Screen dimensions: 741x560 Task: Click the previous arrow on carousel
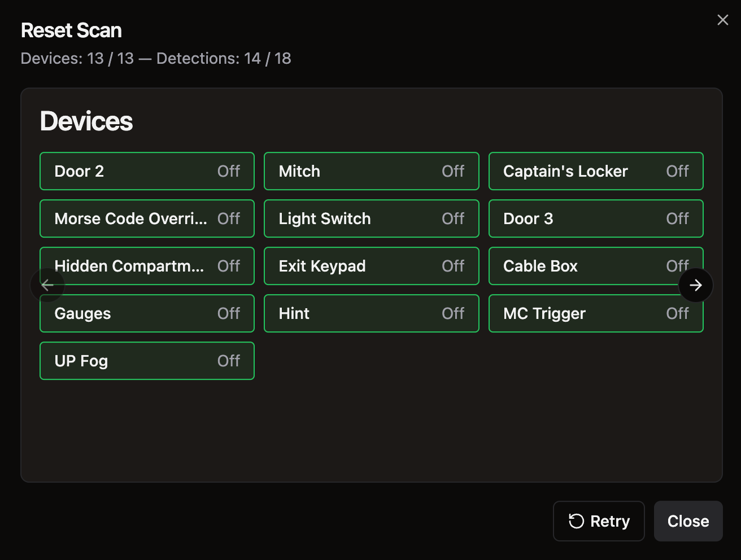47,285
